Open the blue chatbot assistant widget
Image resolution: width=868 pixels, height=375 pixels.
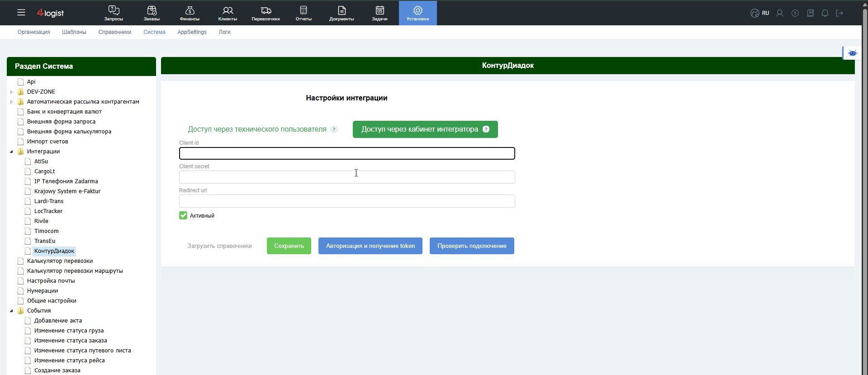(x=852, y=53)
